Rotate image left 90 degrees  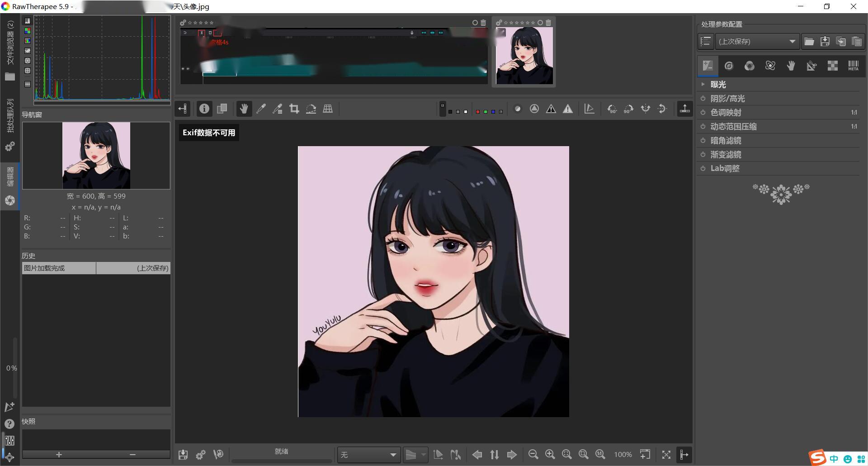click(612, 109)
